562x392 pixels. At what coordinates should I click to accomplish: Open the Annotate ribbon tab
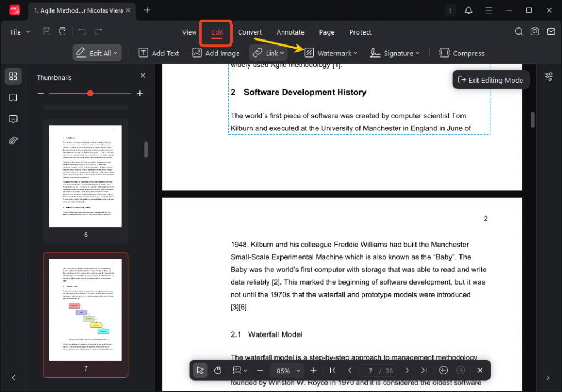pyautogui.click(x=290, y=32)
